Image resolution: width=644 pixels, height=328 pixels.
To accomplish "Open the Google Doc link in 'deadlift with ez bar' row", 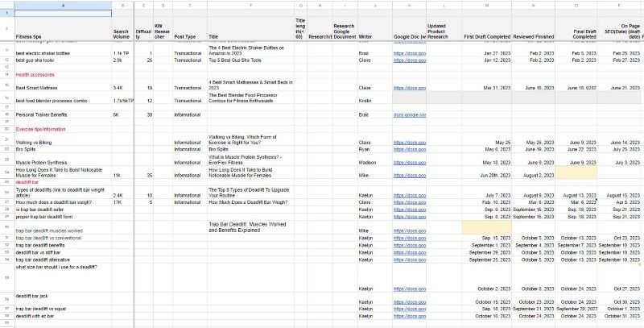I will [x=410, y=316].
